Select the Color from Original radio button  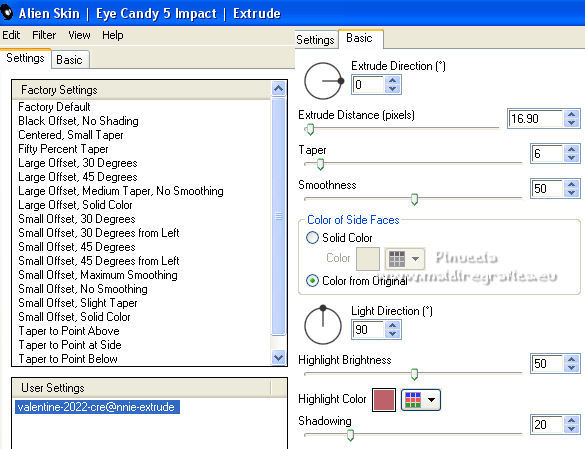click(x=312, y=281)
